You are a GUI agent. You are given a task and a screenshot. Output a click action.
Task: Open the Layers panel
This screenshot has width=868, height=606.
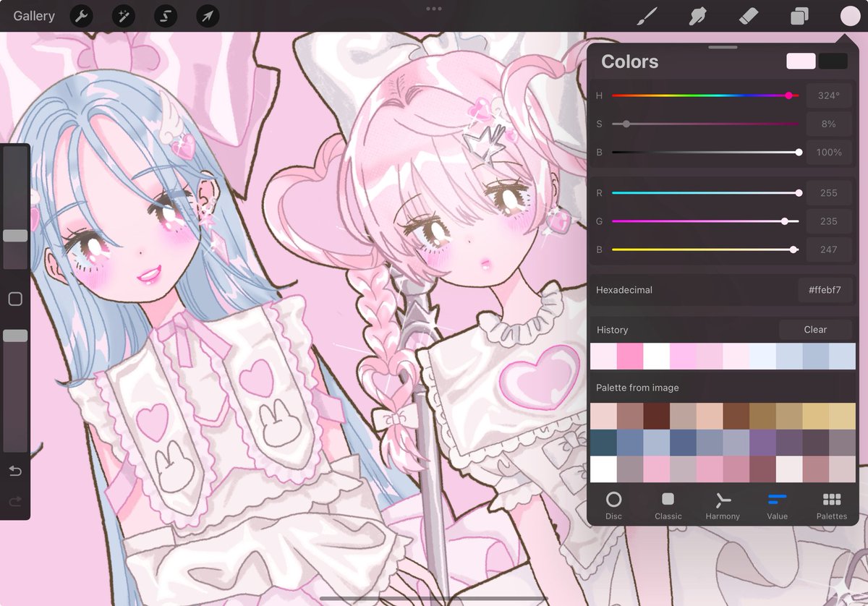point(798,16)
